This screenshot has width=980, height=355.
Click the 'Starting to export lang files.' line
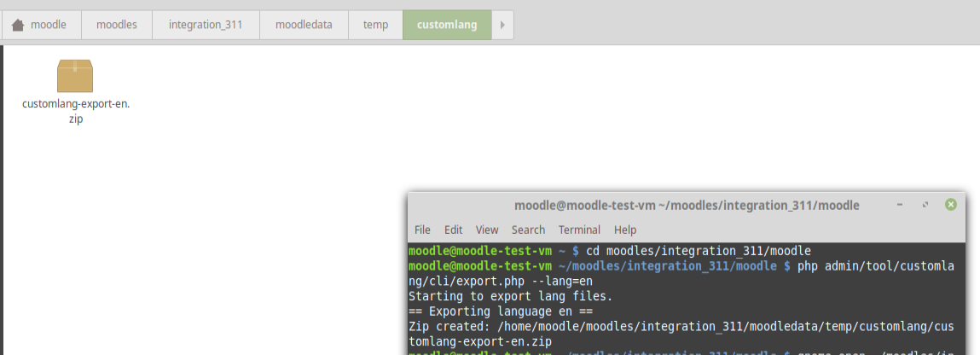(511, 296)
